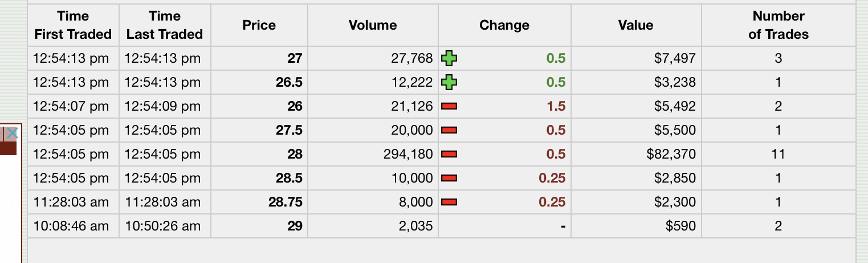Screen dimensions: 868x263
Task: Sort by the Price column header
Action: 259,25
